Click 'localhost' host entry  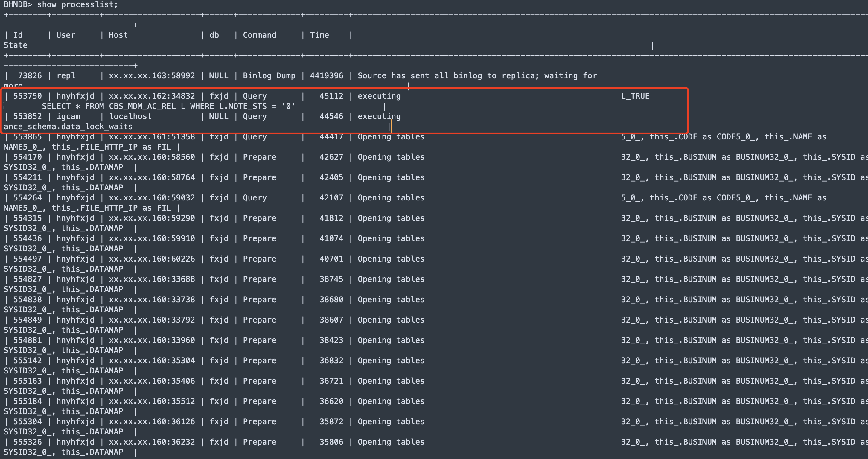(130, 117)
